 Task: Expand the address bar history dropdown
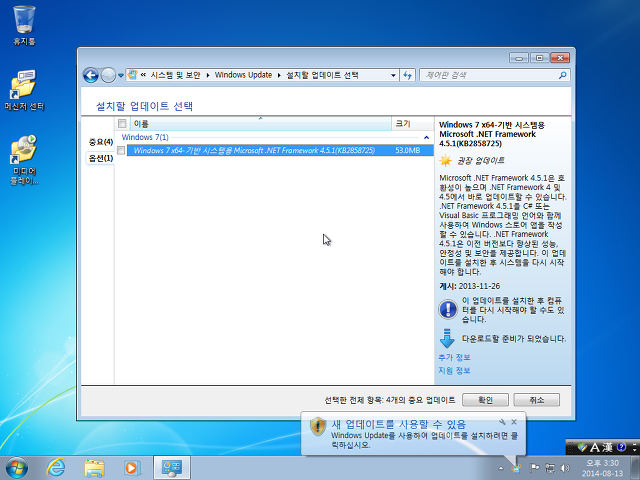[x=393, y=75]
